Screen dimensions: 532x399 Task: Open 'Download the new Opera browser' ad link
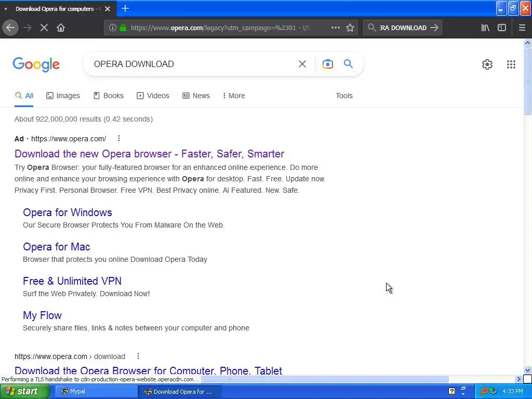(149, 154)
